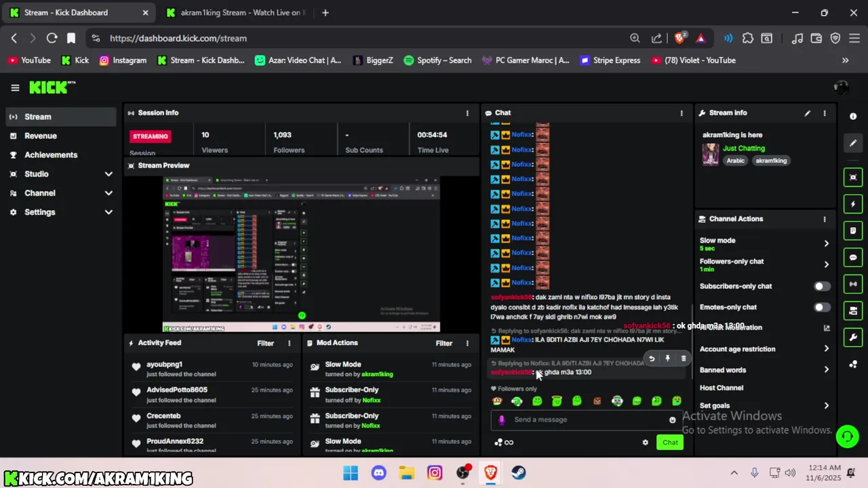Click the first emote in the quick emote row
Screen dimensions: 868x488
(497, 401)
